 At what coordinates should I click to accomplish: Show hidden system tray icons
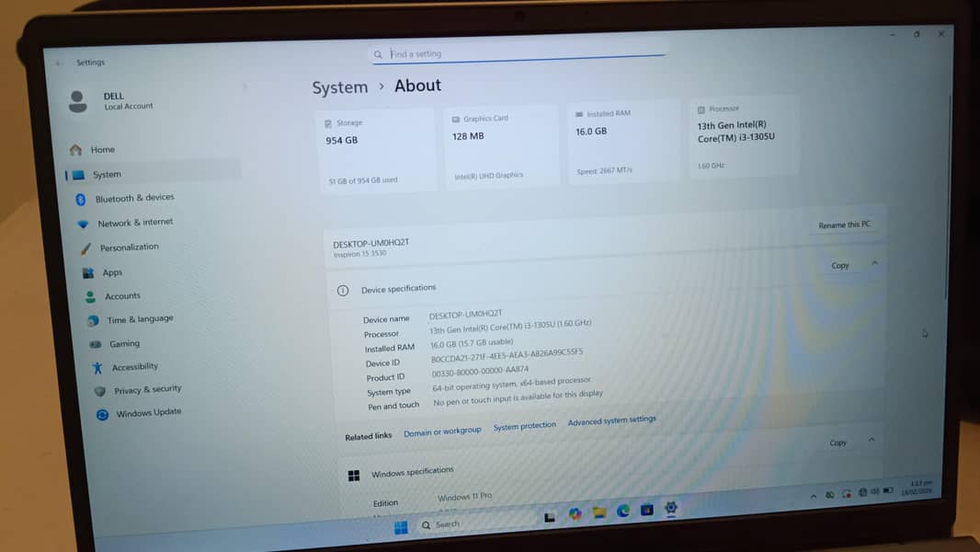click(813, 496)
